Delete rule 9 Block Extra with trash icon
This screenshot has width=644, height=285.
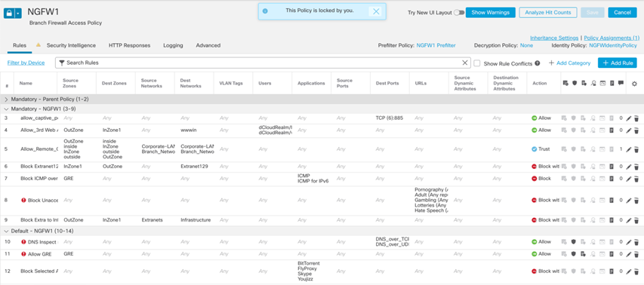tap(636, 221)
